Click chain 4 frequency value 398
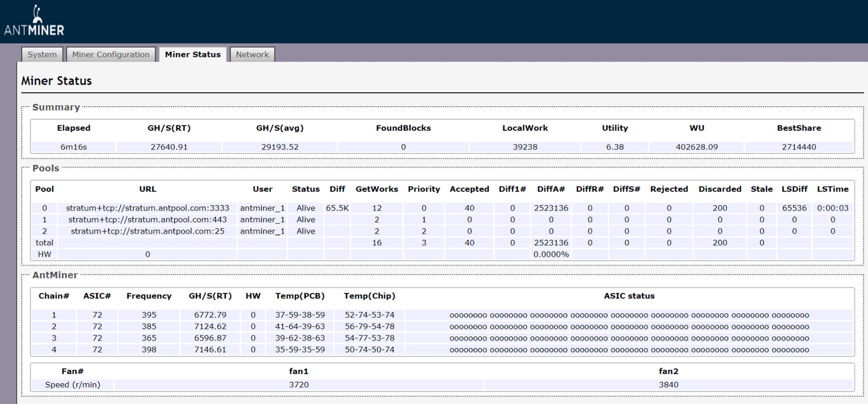This screenshot has height=404, width=868. click(149, 350)
